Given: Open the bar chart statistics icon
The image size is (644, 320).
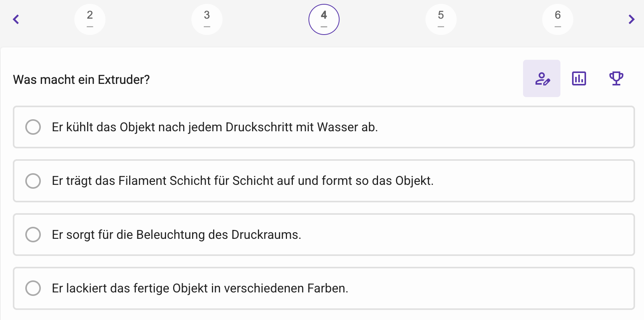Looking at the screenshot, I should [579, 78].
